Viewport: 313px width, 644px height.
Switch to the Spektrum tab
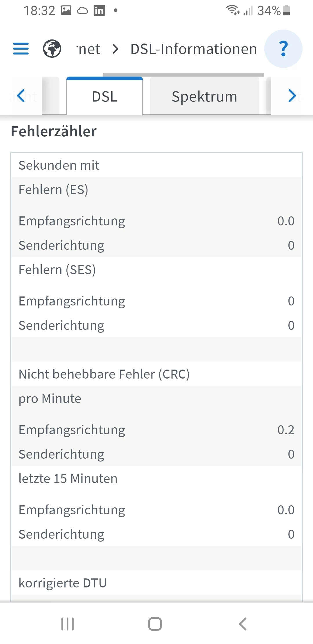pos(204,97)
